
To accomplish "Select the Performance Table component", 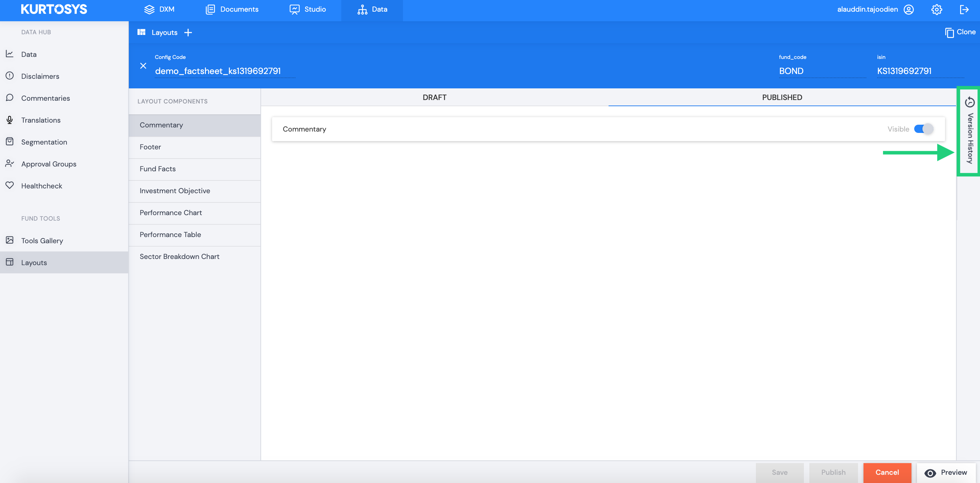I will (194, 235).
